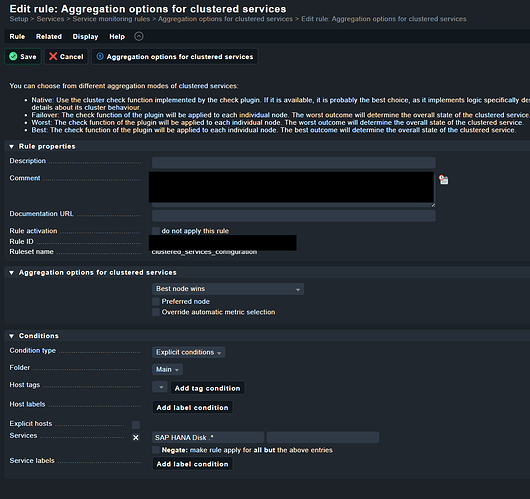Click the comment timestamp insert icon
This screenshot has height=499, width=530.
pyautogui.click(x=443, y=180)
